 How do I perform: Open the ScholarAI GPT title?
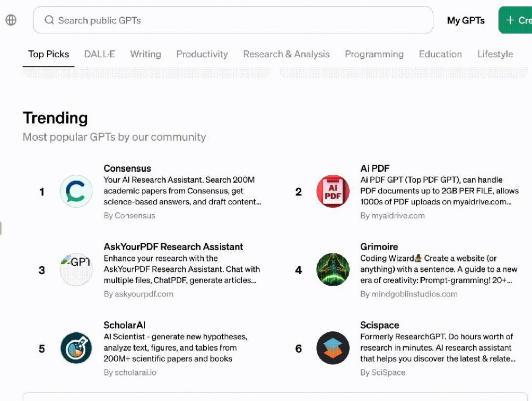click(x=125, y=325)
